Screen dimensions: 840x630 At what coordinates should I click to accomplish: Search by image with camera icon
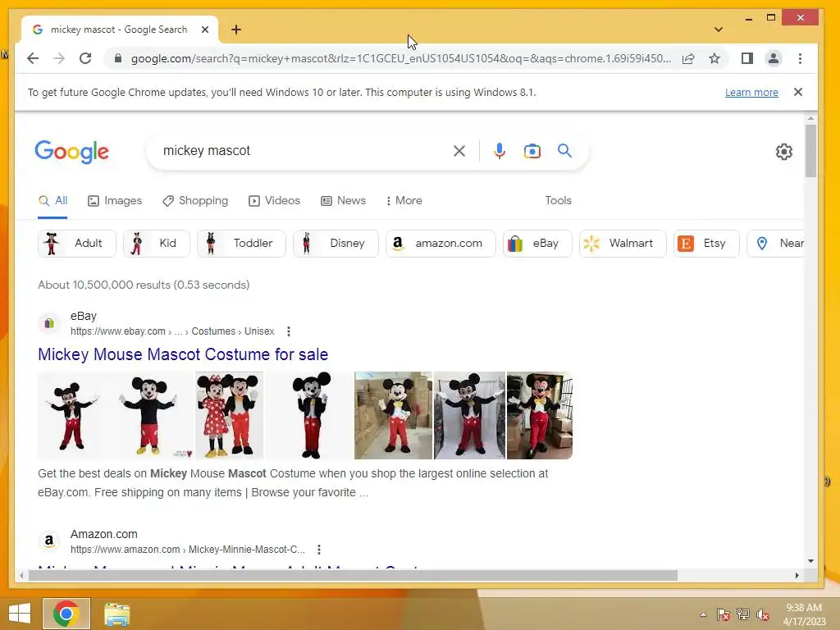click(532, 151)
